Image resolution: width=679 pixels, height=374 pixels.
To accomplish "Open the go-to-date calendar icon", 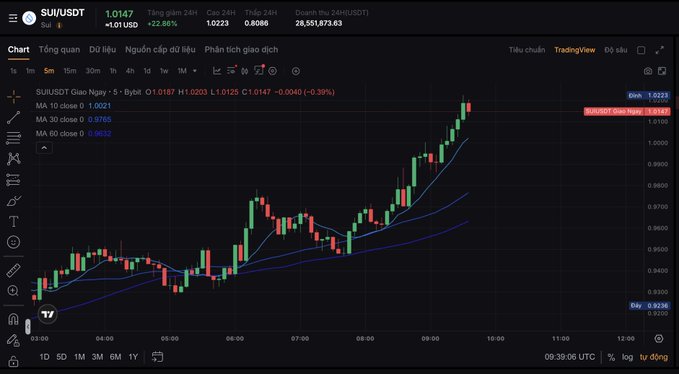I will point(157,357).
